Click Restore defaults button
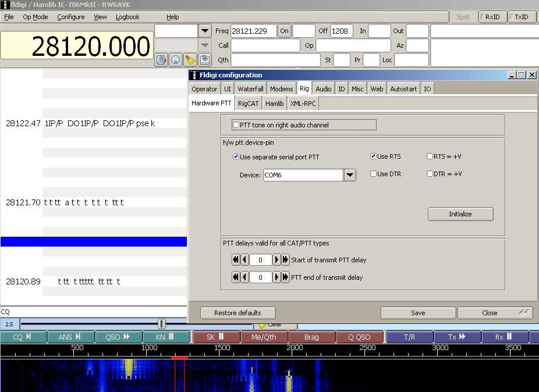The image size is (539, 392). click(x=237, y=313)
